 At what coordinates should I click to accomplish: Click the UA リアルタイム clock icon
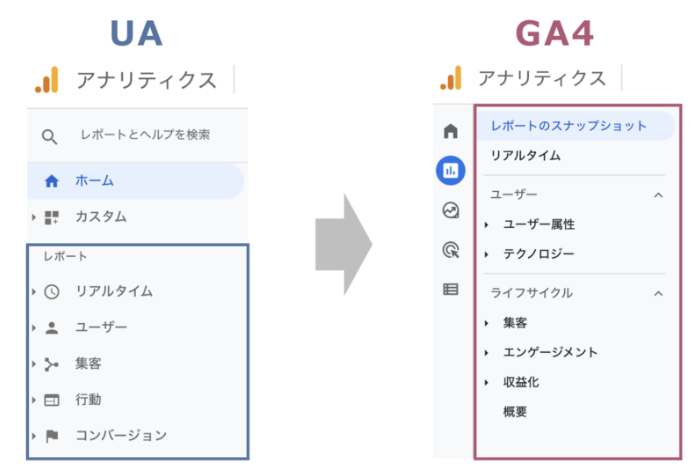coord(52,292)
